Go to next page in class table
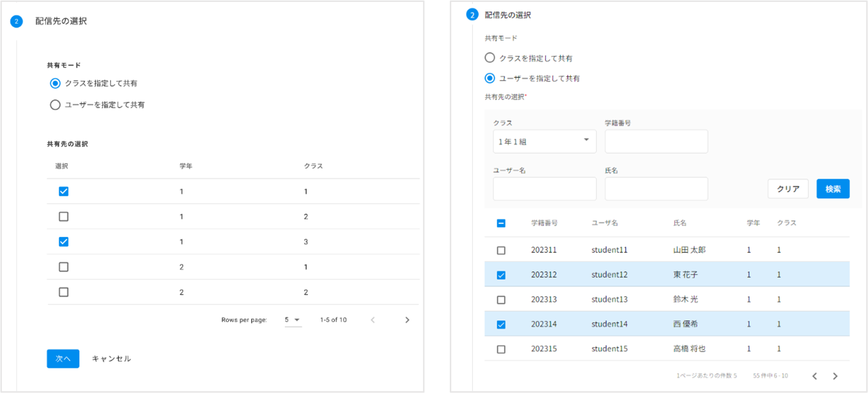 point(407,320)
